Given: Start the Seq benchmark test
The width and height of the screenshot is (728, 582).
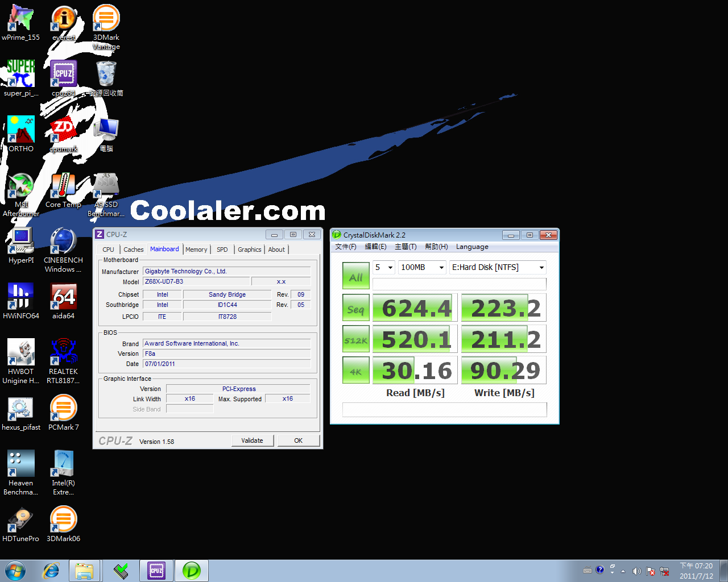Looking at the screenshot, I should tap(356, 308).
